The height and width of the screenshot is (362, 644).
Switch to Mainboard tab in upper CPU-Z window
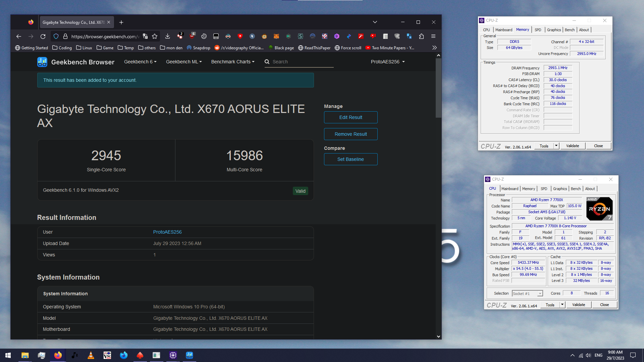pos(504,30)
